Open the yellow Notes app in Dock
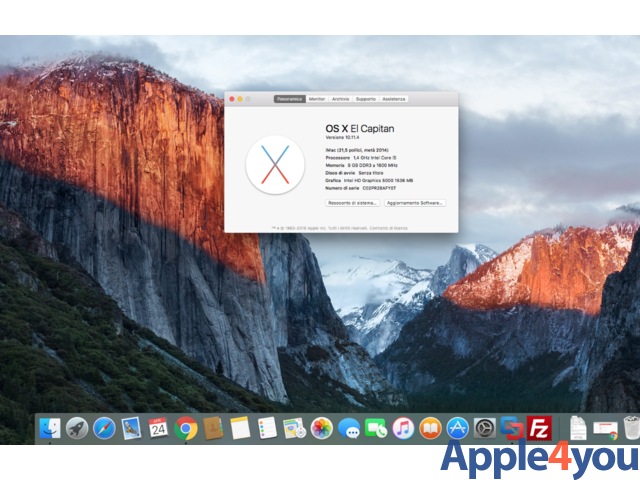640x480 pixels. click(240, 428)
